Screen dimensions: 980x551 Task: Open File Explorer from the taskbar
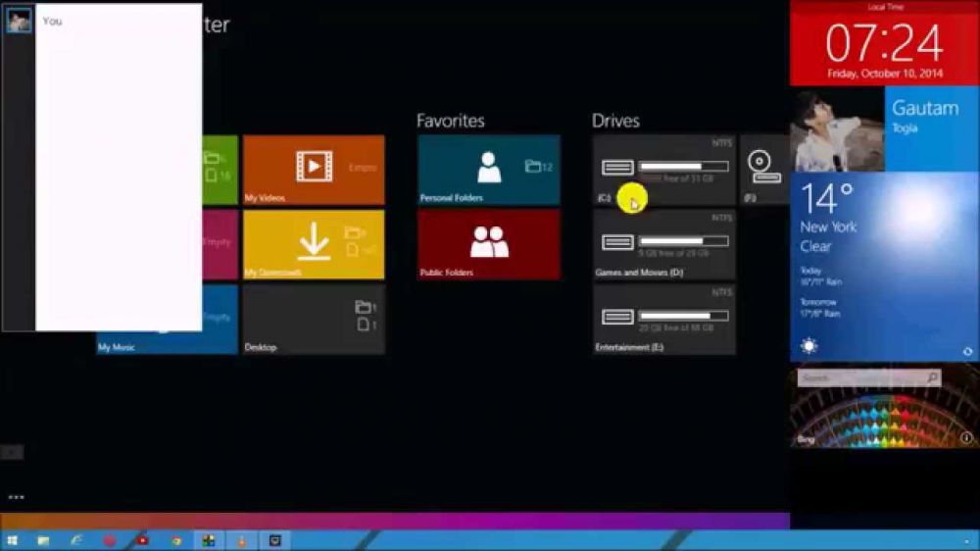(44, 540)
